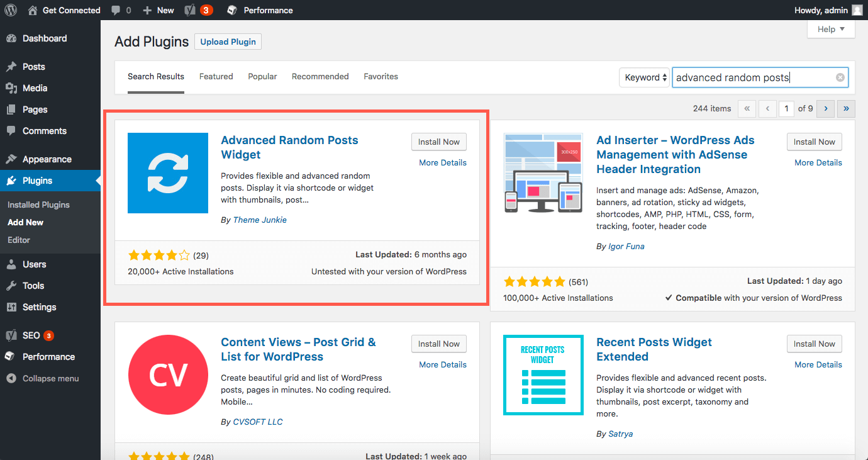Screen dimensions: 868x460
Task: Open the Users sidebar icon
Action: (x=11, y=264)
